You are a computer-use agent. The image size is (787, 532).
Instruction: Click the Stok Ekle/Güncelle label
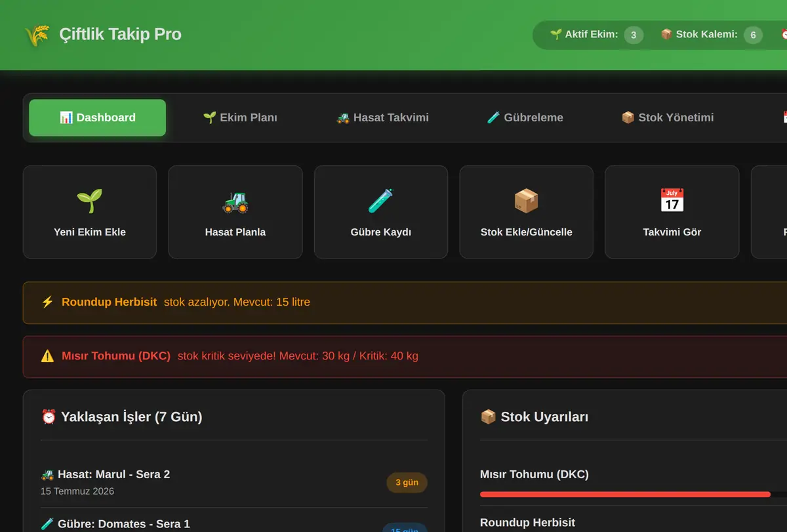[527, 232]
